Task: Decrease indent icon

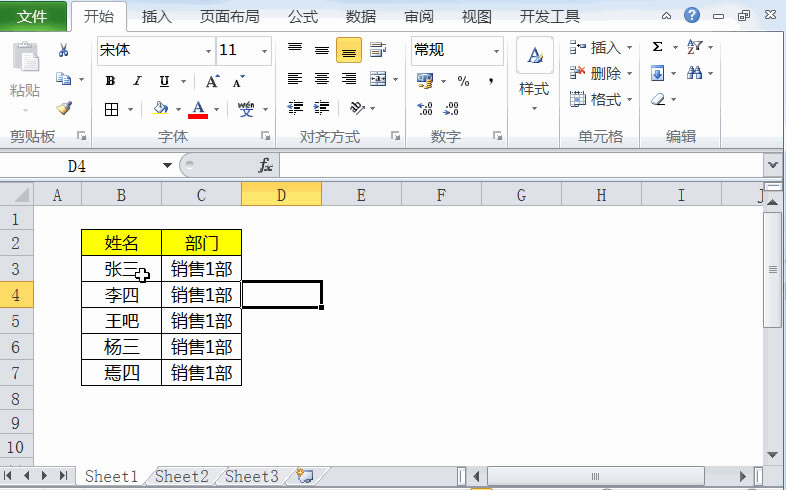Action: [x=295, y=108]
